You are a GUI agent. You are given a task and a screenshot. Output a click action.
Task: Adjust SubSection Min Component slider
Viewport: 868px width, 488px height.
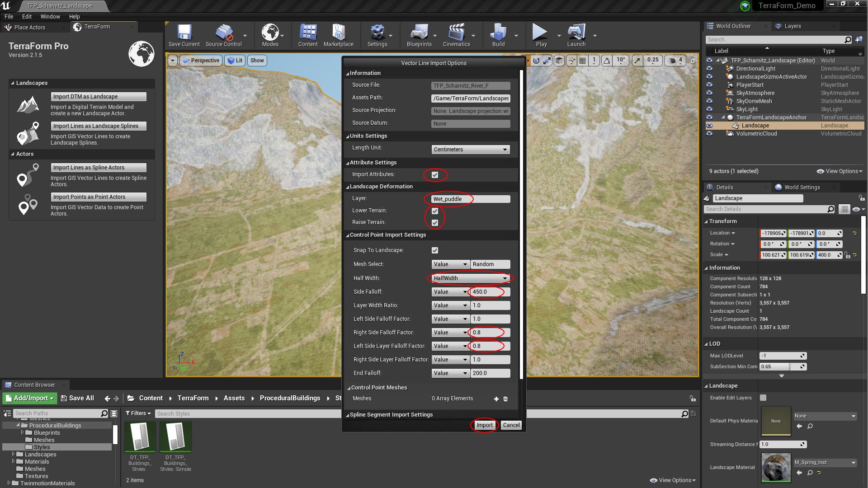point(783,367)
